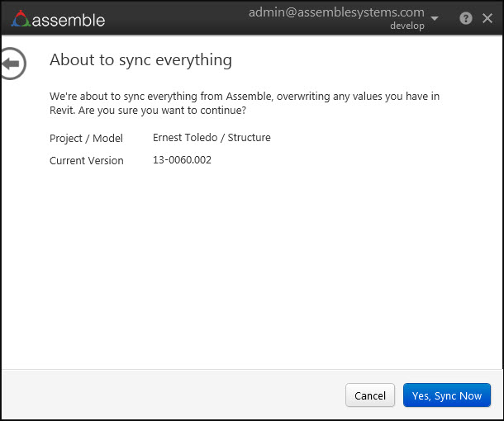Click the back arrow icon
504x421 pixels.
[x=12, y=64]
